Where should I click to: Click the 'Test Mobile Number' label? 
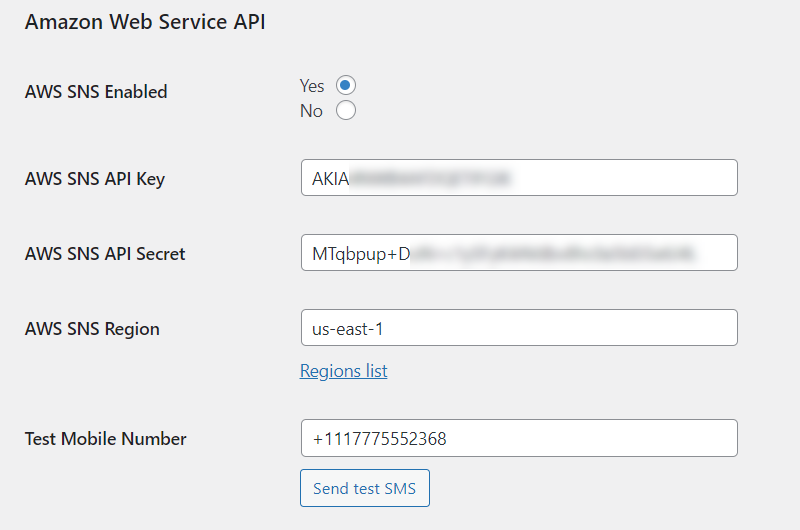tap(106, 439)
